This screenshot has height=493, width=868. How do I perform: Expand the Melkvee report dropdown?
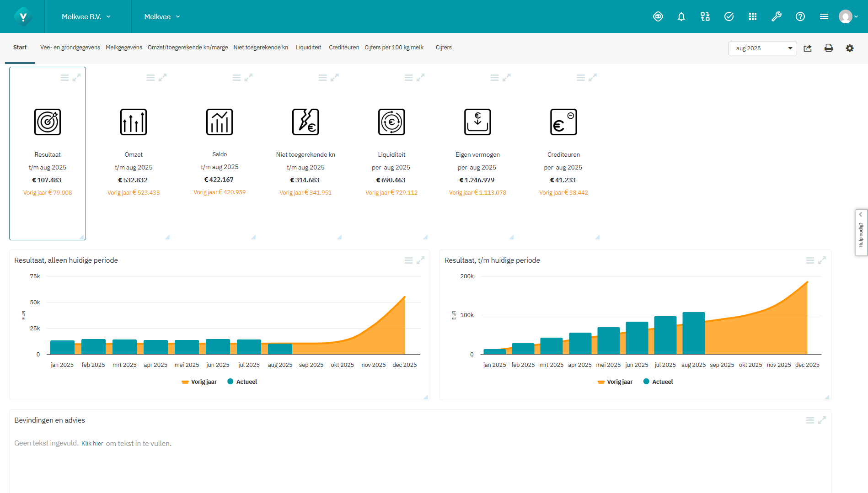tap(162, 17)
